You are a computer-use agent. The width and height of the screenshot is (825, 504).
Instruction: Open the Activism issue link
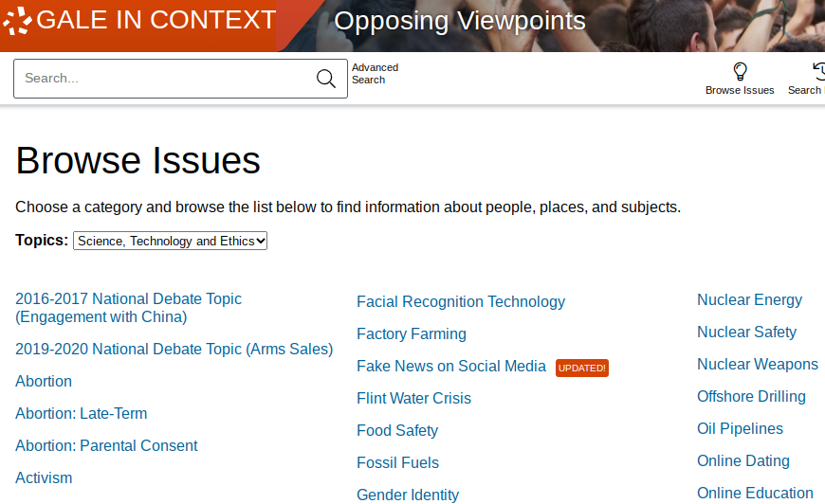tap(44, 477)
